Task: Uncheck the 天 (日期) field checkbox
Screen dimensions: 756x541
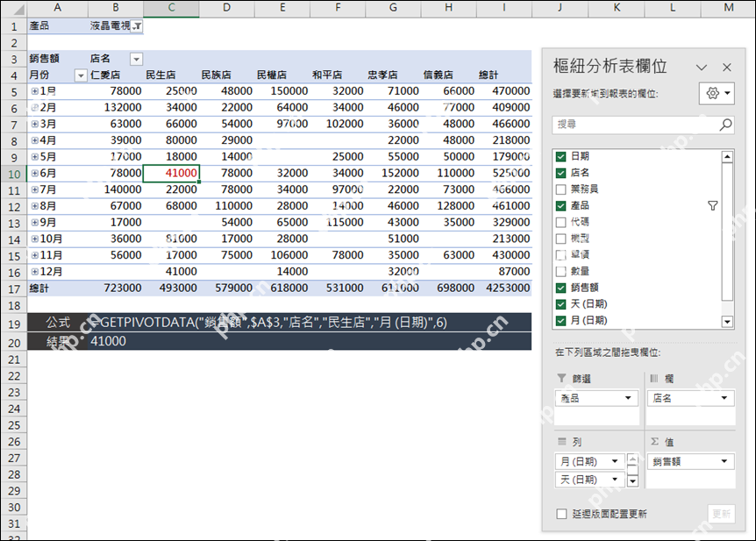Action: (560, 303)
